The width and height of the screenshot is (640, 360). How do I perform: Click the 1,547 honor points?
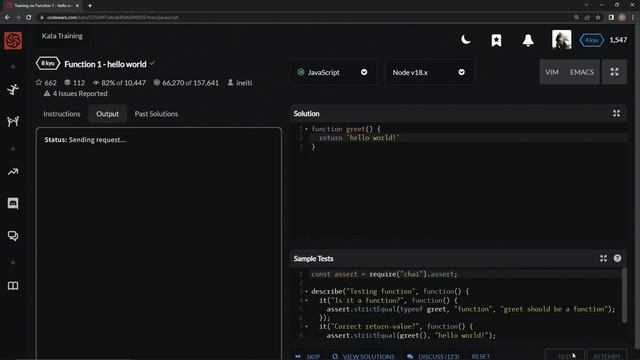point(618,40)
